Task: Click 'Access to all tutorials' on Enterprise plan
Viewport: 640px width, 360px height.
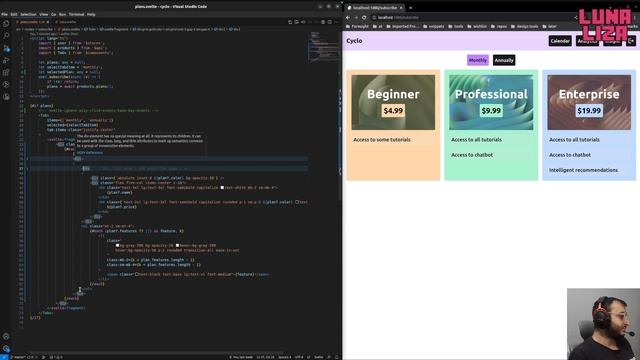Action: tap(574, 140)
